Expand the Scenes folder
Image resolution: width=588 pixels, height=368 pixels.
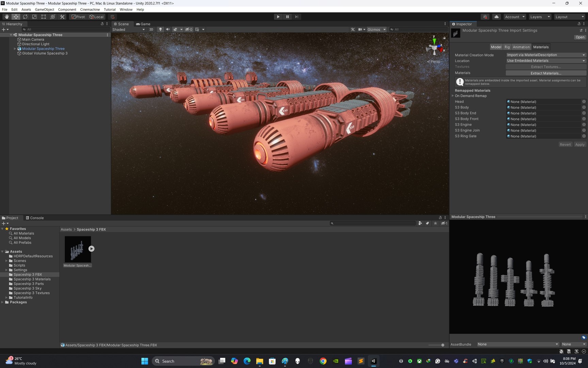pyautogui.click(x=6, y=261)
